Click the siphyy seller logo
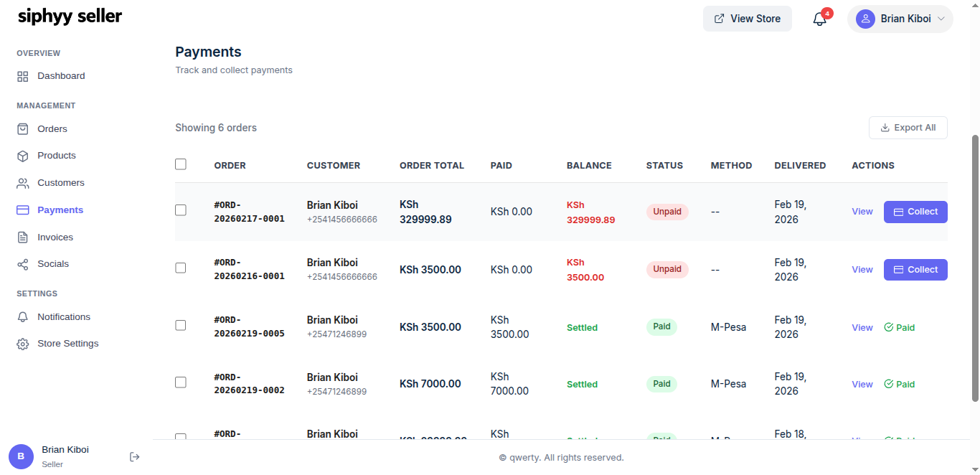Screen dimensions: 980x475 70,17
